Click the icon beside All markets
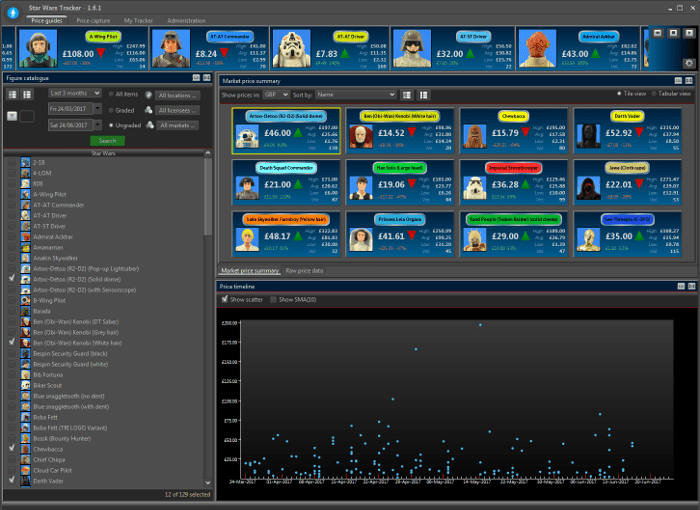Screen dimensions: 700x510 [150, 125]
